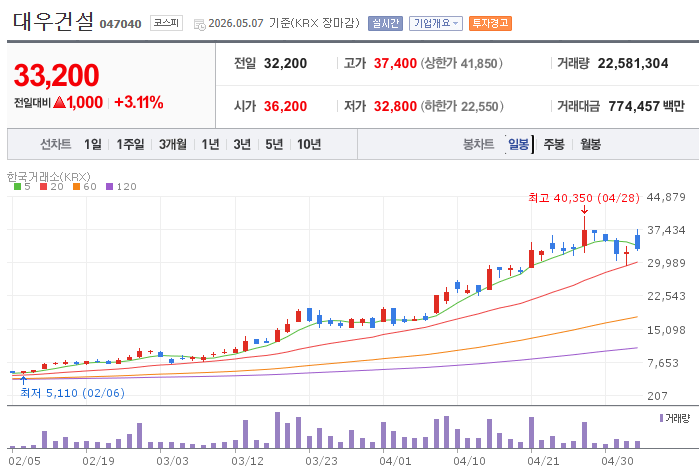Click the 44,879 price axis label
The image size is (699, 475).
[x=666, y=197]
